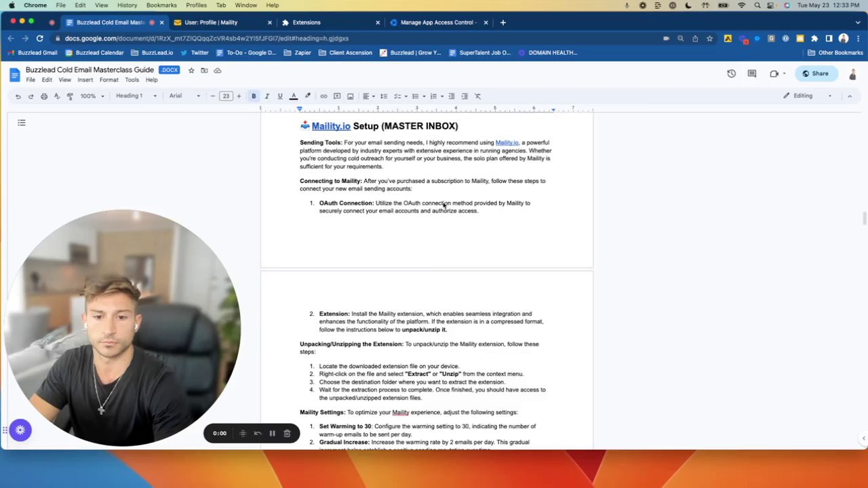Open the Help menu in Docs

[151, 80]
